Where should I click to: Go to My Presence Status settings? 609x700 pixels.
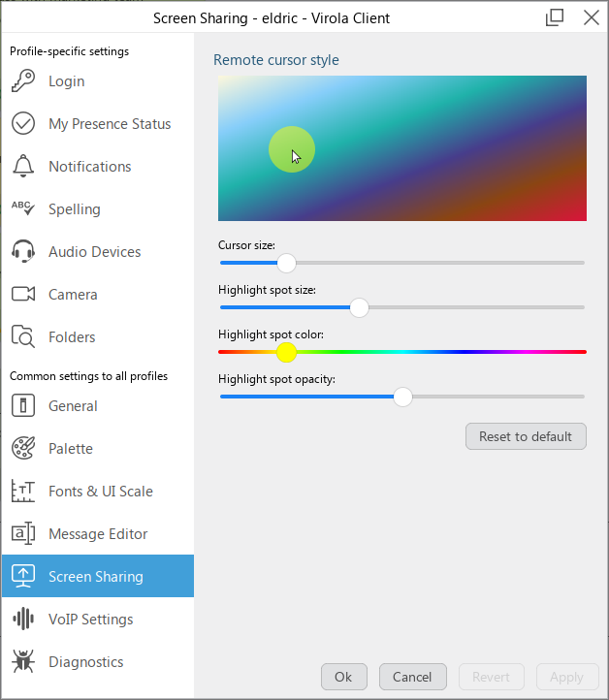pyautogui.click(x=110, y=124)
